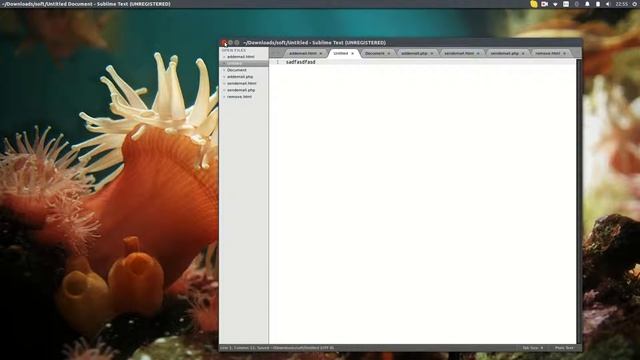Minimize the Sublime Text window
This screenshot has width=640, height=360.
[230, 42]
